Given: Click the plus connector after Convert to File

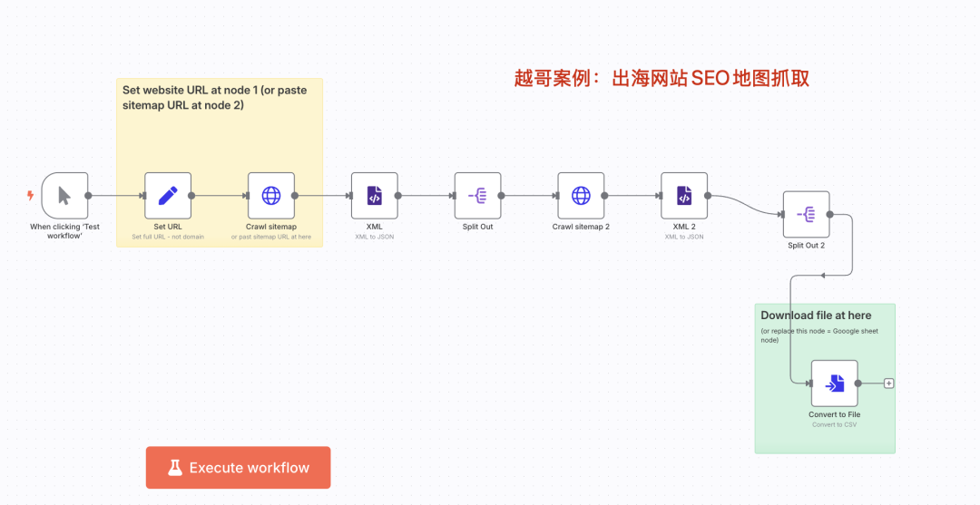Looking at the screenshot, I should click(x=888, y=384).
